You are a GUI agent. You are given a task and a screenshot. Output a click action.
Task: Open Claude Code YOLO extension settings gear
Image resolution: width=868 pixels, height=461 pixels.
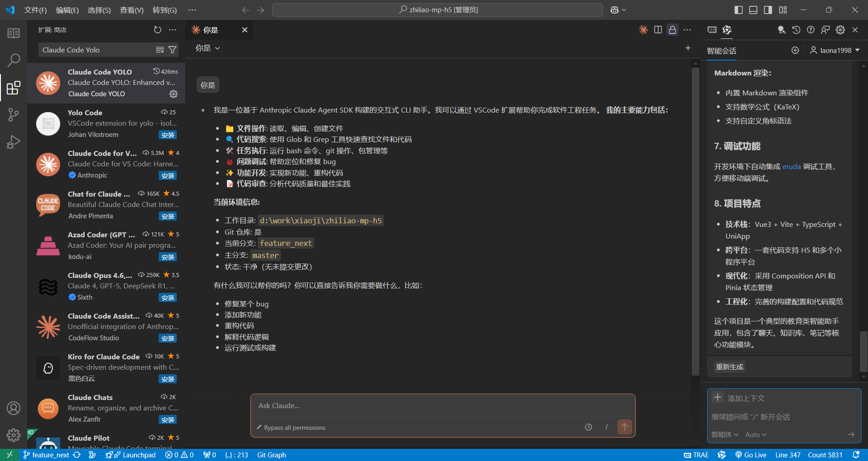[x=173, y=94]
